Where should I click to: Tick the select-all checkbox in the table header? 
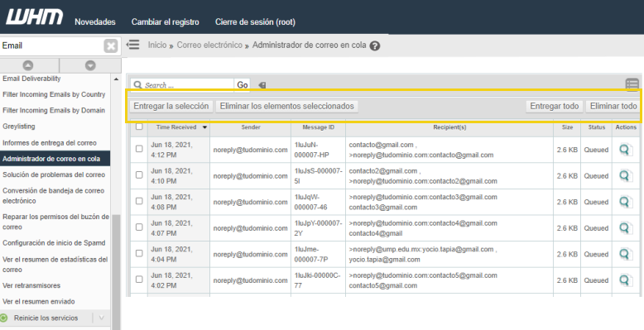(139, 127)
